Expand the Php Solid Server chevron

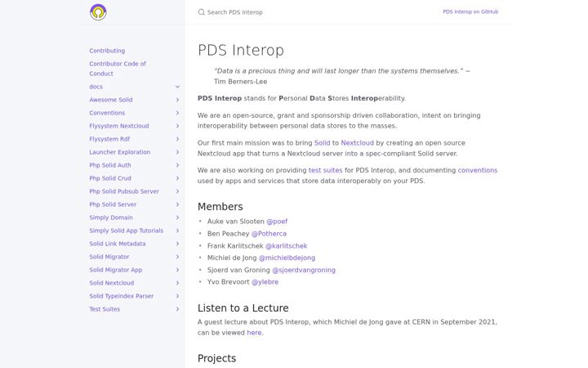[177, 204]
